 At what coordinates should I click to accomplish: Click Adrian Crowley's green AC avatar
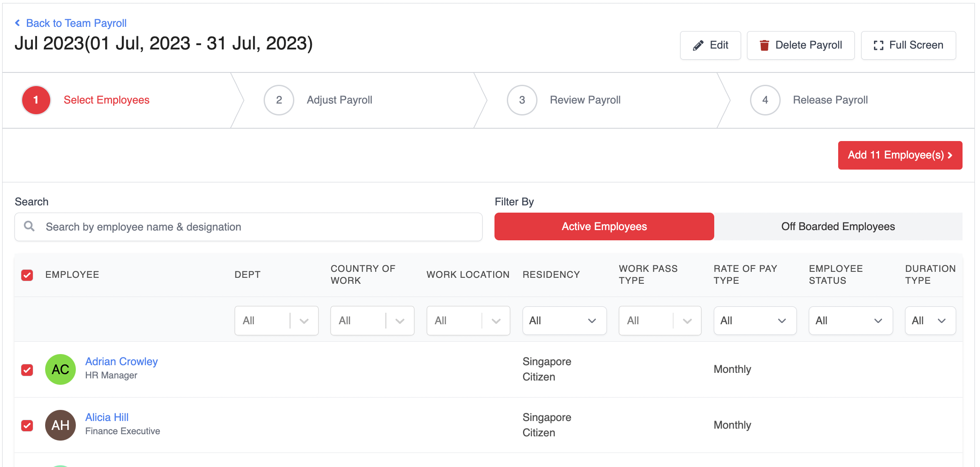tap(60, 369)
